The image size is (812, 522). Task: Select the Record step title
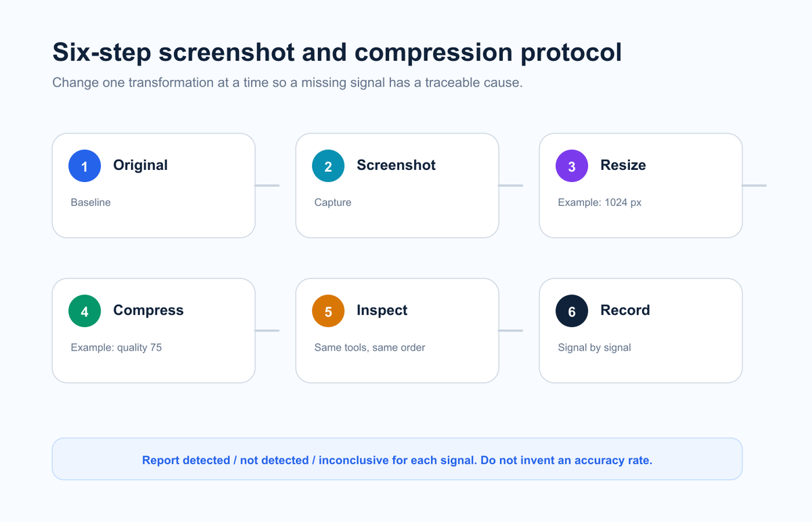[625, 310]
